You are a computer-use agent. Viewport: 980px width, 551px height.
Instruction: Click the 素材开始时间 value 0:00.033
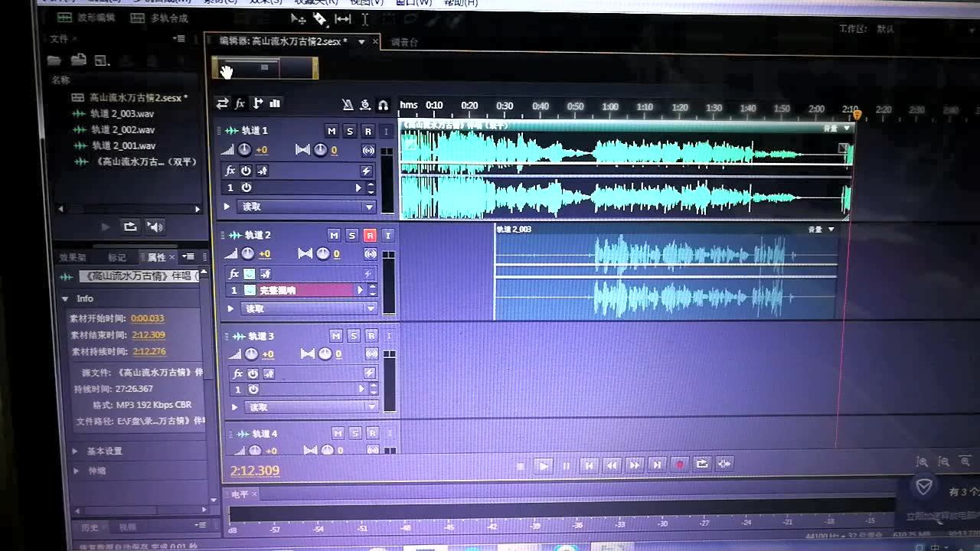coord(148,318)
